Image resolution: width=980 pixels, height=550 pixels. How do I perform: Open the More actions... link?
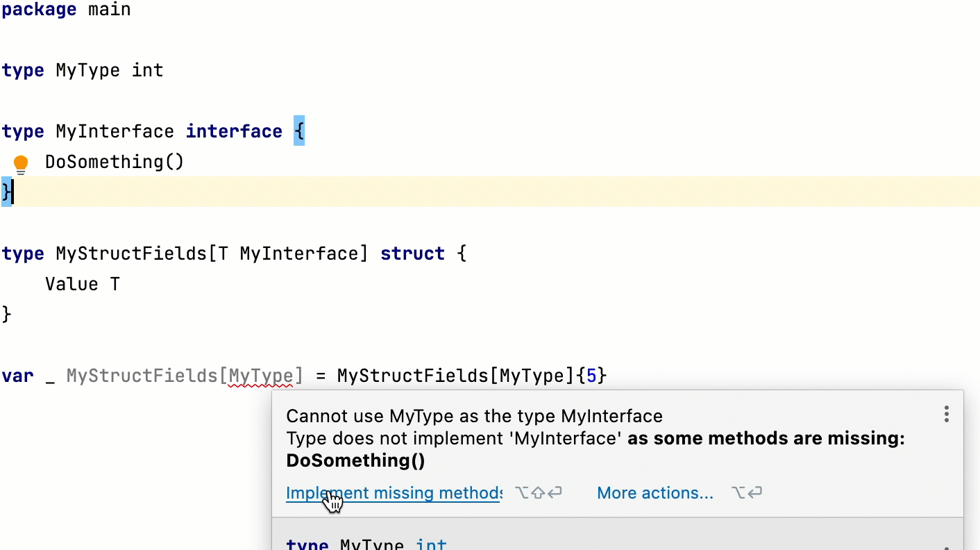(654, 493)
